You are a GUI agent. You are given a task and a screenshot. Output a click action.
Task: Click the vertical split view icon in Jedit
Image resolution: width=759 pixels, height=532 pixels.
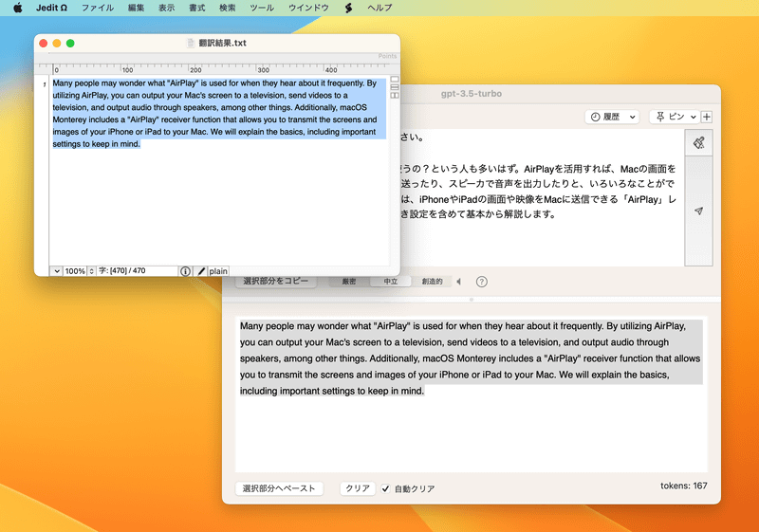point(395,95)
